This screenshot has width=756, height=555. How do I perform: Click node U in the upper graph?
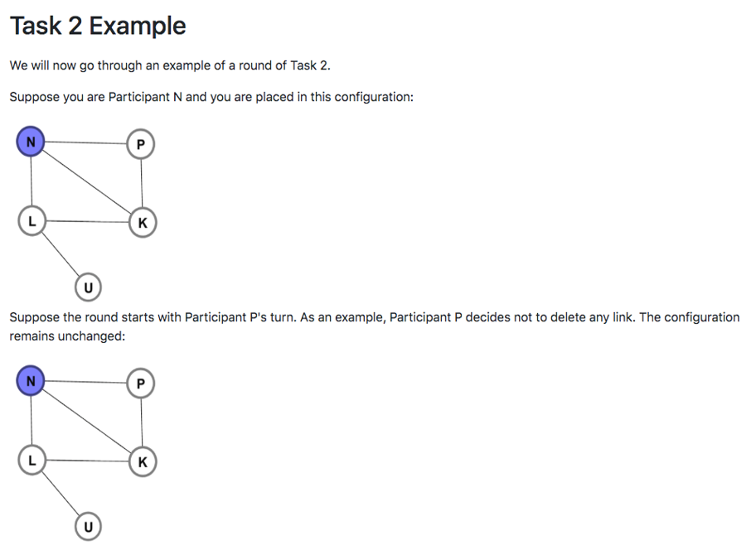tap(88, 287)
